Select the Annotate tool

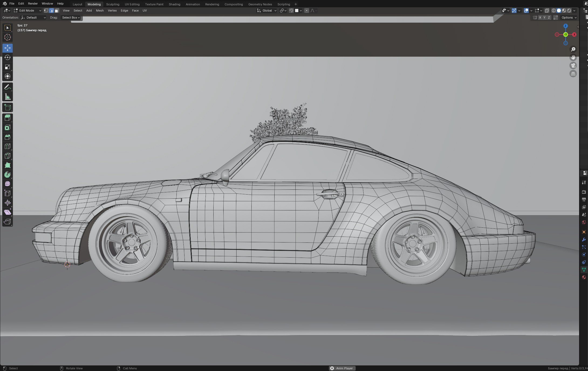(7, 87)
